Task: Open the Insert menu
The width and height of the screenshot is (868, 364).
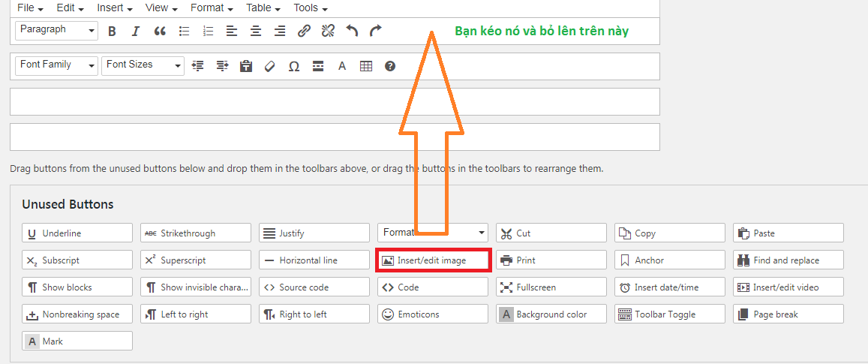Action: 114,8
